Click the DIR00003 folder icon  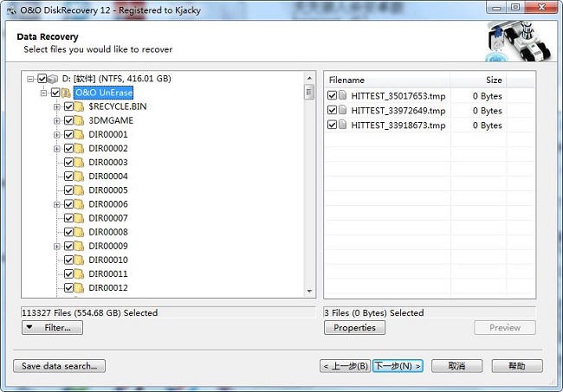79,163
